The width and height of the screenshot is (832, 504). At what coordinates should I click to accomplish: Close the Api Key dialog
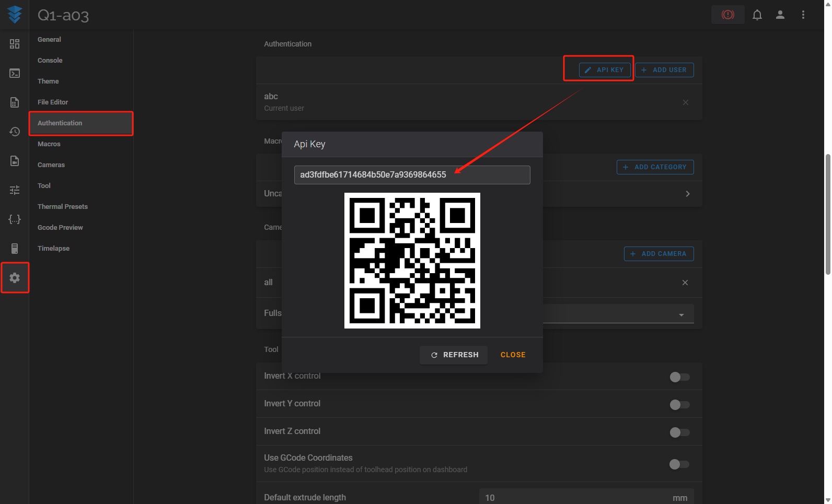(x=513, y=355)
